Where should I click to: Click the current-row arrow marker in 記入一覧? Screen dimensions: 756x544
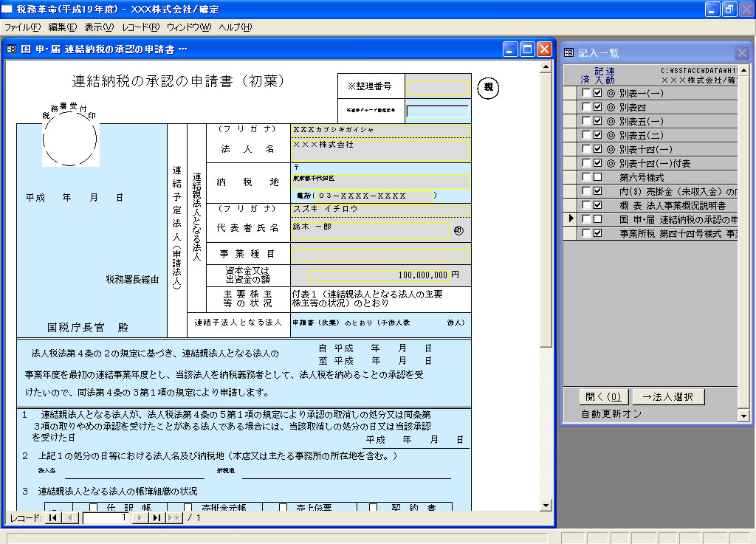click(x=571, y=218)
